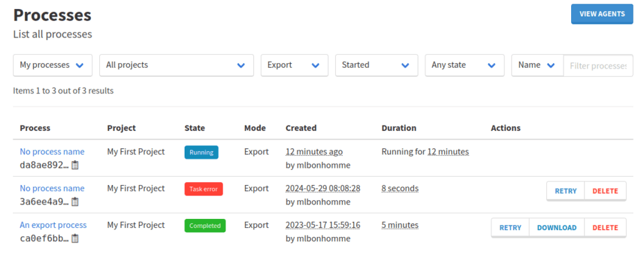Open the Any state filter dropdown

[464, 65]
